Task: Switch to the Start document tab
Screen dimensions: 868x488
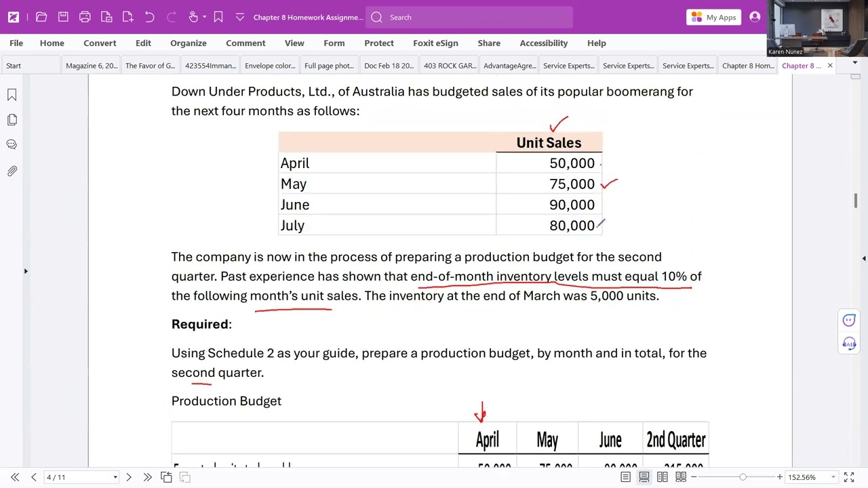Action: point(30,66)
